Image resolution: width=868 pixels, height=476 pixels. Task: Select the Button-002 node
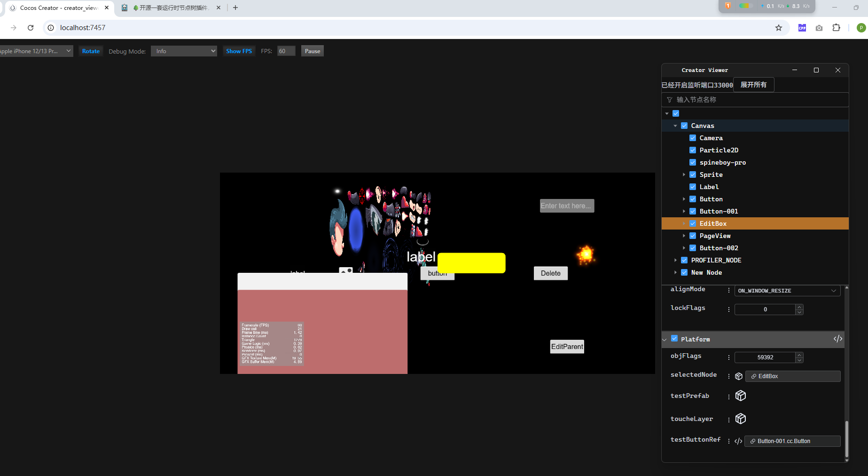click(719, 248)
